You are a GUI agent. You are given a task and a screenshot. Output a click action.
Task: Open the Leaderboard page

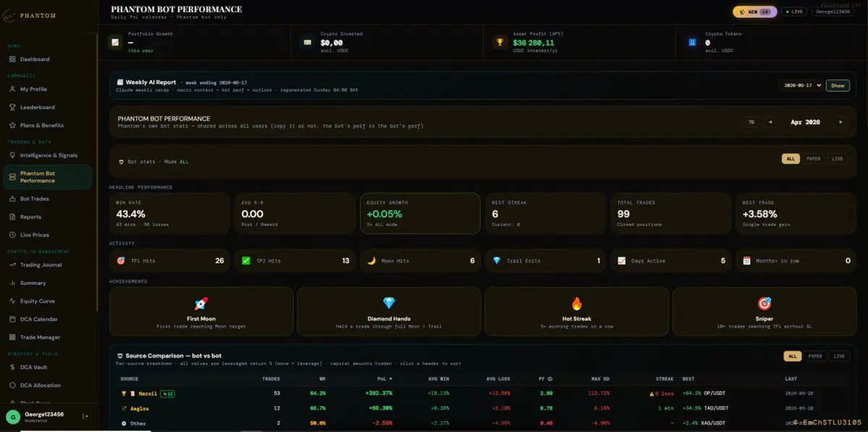(48, 107)
